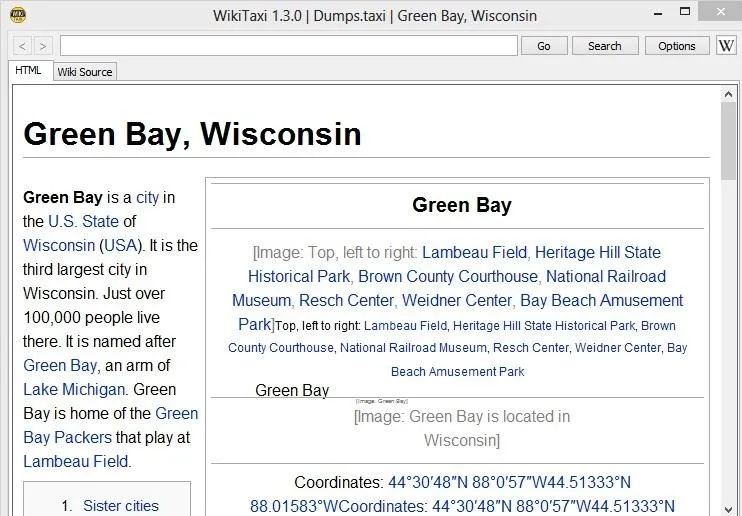Click the 'Green Bay, Wisconsin' article heading
This screenshot has width=742, height=516.
point(192,134)
